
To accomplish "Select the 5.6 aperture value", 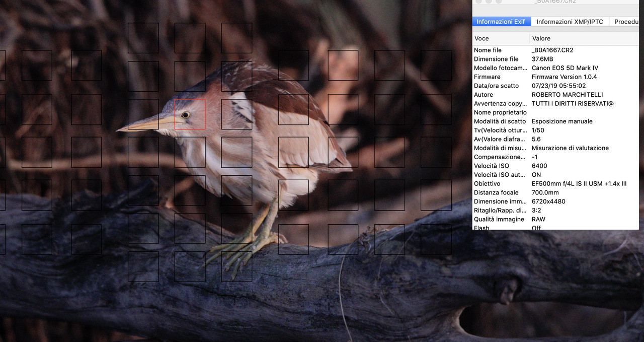I will [x=536, y=139].
